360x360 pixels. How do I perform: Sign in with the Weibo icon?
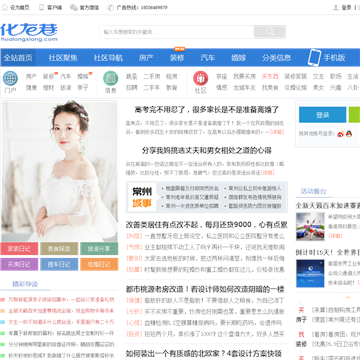(341, 134)
